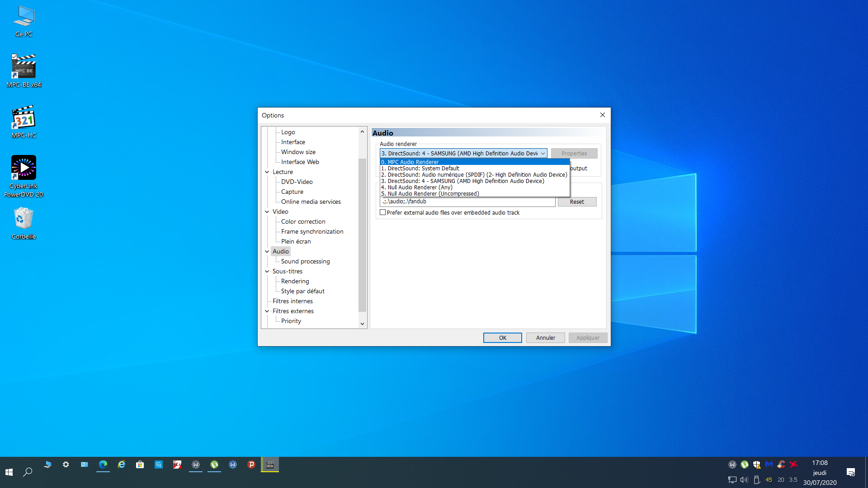Open Malwarebytes tray icon
The height and width of the screenshot is (488, 868).
(769, 465)
